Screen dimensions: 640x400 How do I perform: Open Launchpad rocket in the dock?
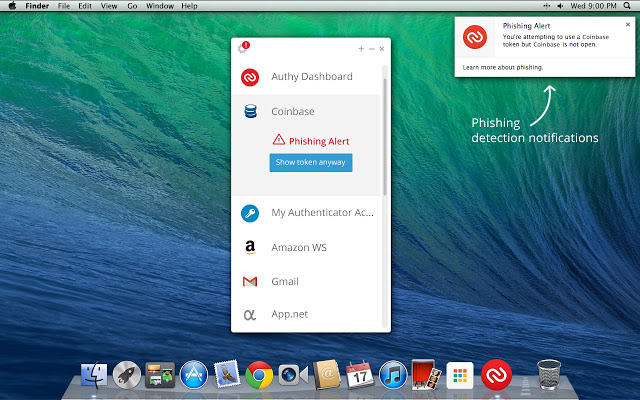(127, 375)
